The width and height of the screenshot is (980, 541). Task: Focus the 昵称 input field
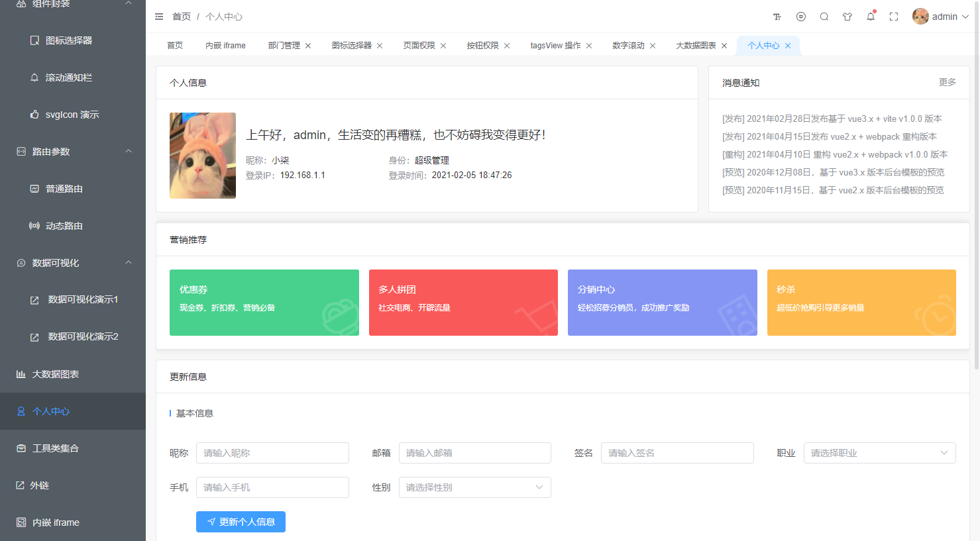tap(272, 453)
